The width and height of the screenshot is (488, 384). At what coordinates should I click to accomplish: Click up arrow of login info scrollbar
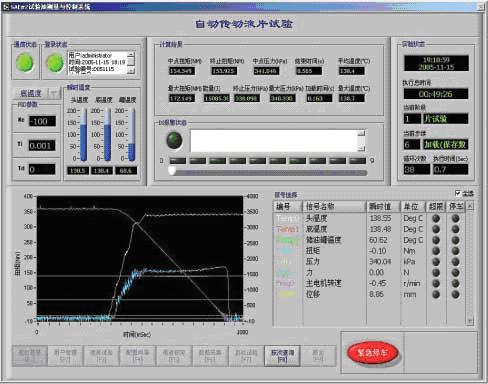(131, 54)
